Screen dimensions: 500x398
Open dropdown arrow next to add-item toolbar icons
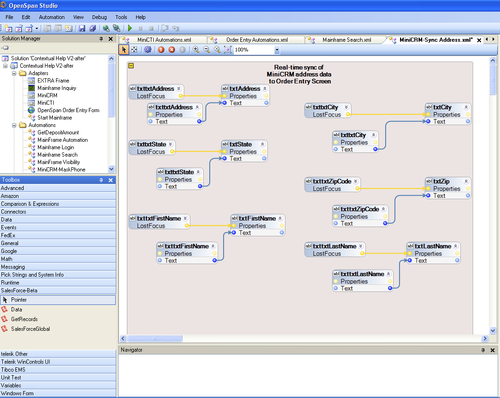(x=37, y=29)
